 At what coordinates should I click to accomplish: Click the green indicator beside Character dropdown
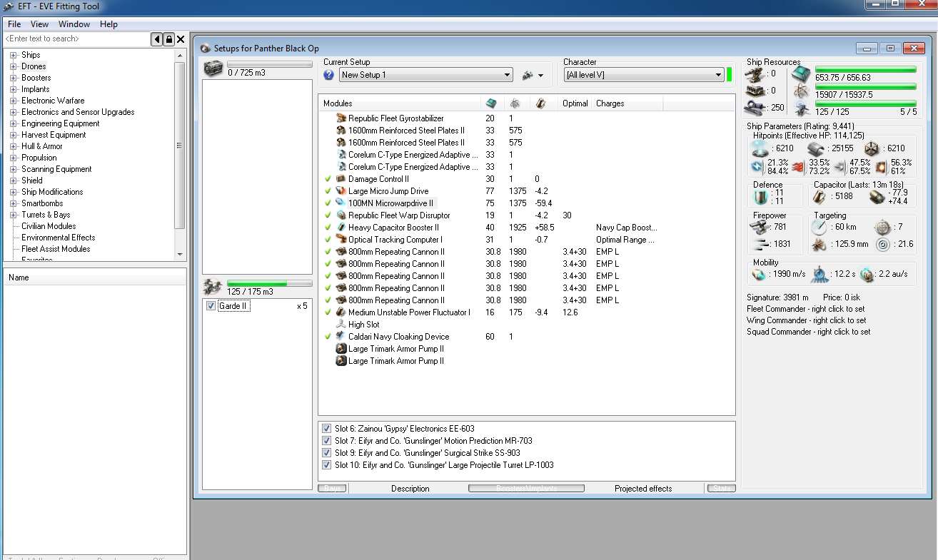(730, 75)
